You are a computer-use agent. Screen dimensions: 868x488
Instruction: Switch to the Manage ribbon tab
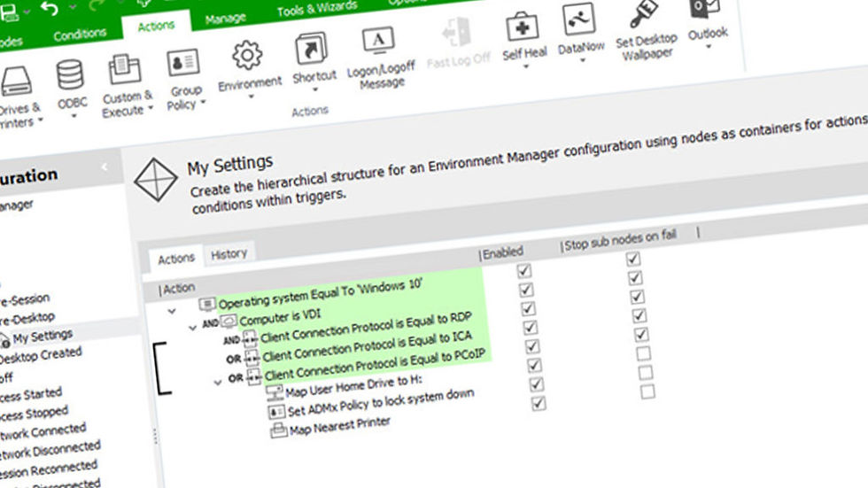[x=225, y=19]
